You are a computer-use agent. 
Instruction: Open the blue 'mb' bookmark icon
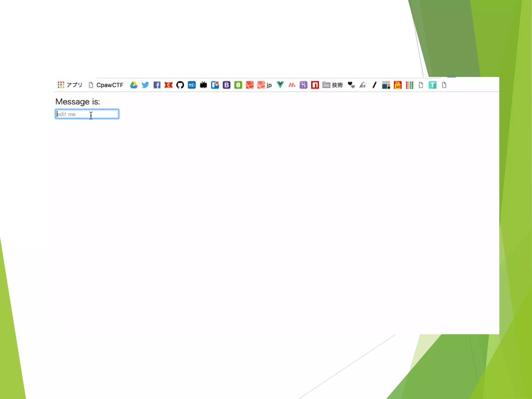point(192,85)
